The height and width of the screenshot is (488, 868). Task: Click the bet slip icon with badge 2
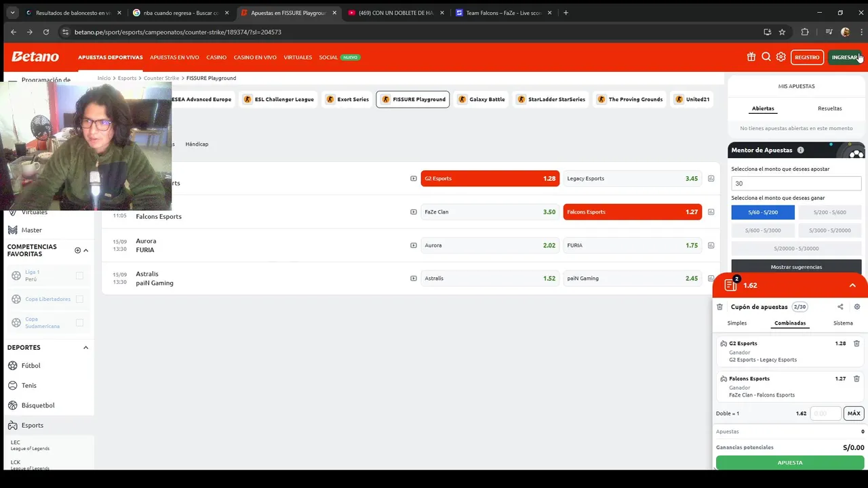tap(731, 285)
